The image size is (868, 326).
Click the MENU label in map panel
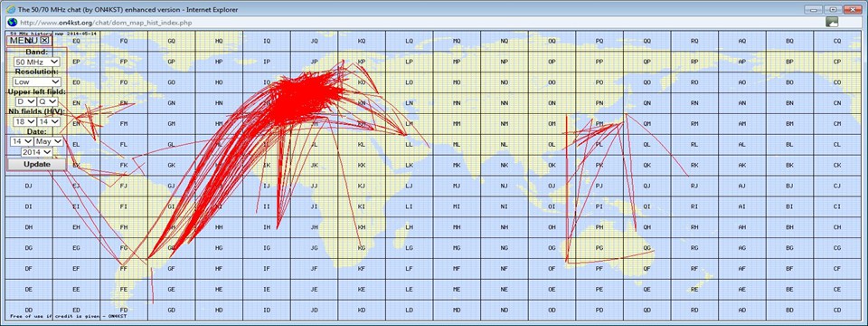24,41
